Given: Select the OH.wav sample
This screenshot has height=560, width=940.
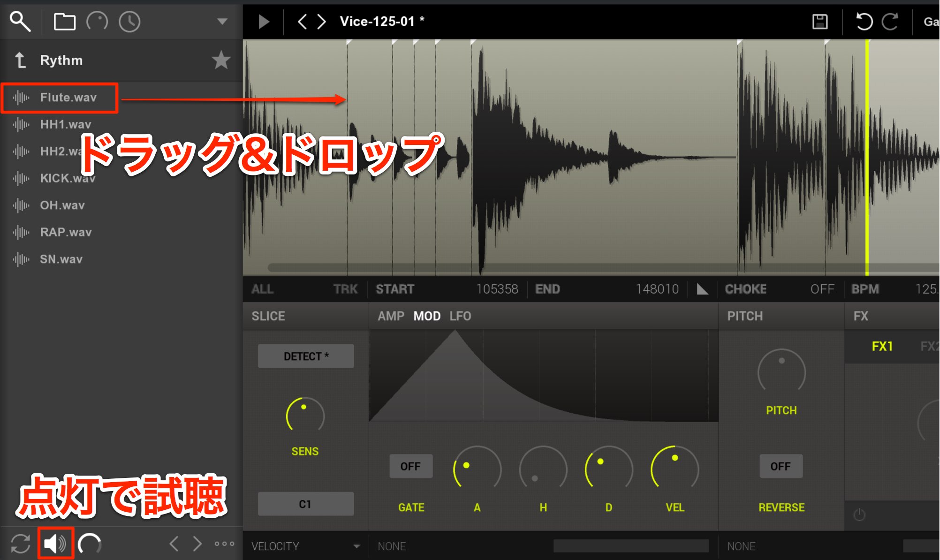Looking at the screenshot, I should pos(62,205).
